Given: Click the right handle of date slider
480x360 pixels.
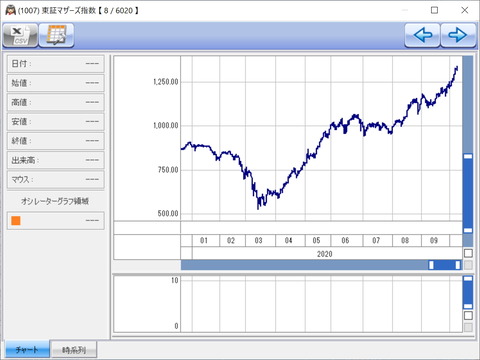Looking at the screenshot, I should pyautogui.click(x=458, y=265).
